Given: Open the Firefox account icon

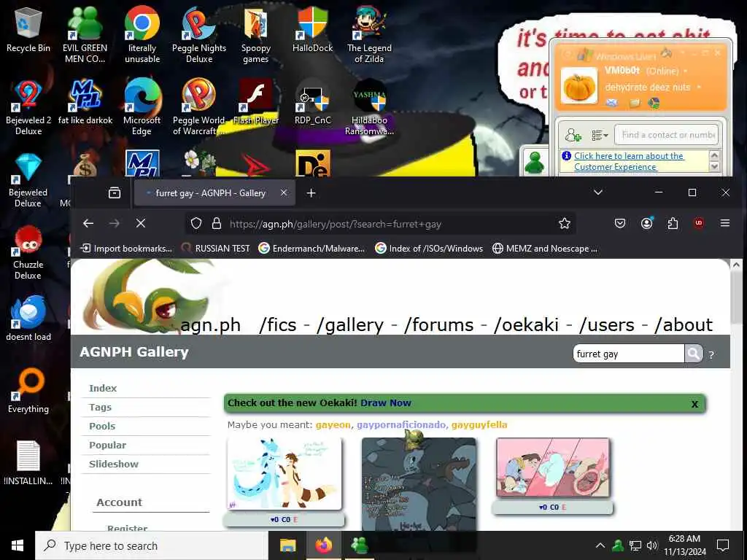Looking at the screenshot, I should (x=646, y=223).
